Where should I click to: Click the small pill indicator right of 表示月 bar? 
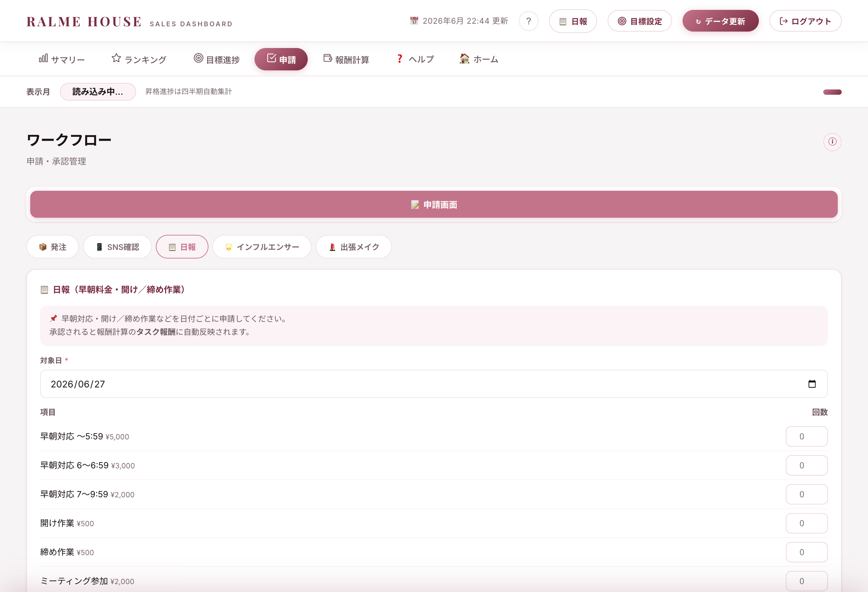(x=832, y=92)
